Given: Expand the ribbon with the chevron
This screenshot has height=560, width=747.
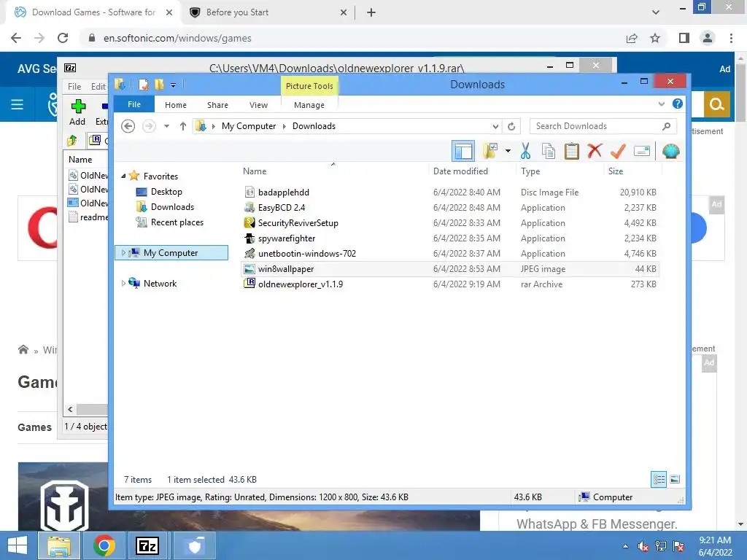Looking at the screenshot, I should point(661,104).
